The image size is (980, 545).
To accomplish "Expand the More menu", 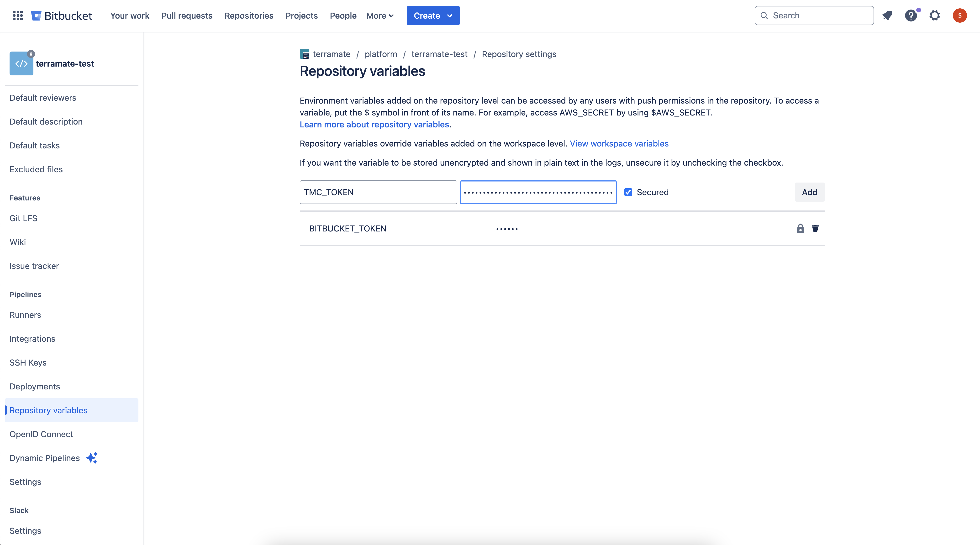I will (380, 16).
